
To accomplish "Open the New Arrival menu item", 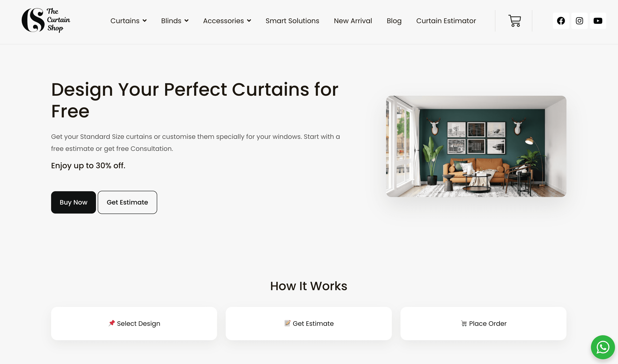I will pyautogui.click(x=353, y=21).
